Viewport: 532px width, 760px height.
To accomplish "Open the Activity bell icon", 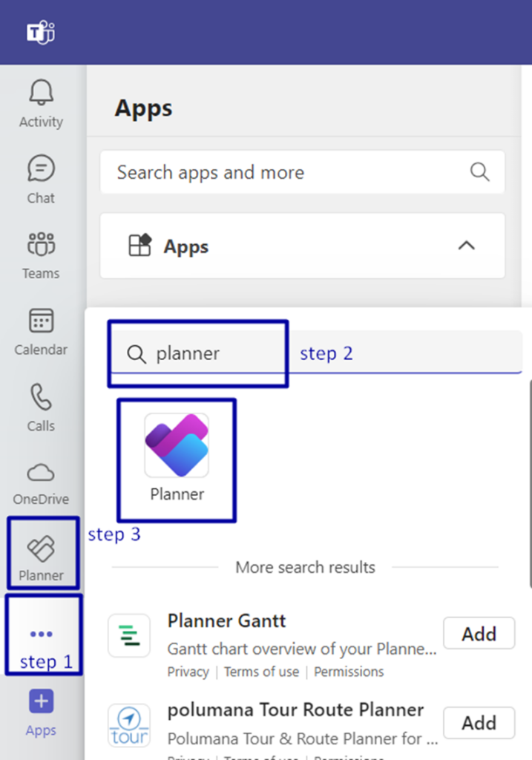I will (40, 94).
